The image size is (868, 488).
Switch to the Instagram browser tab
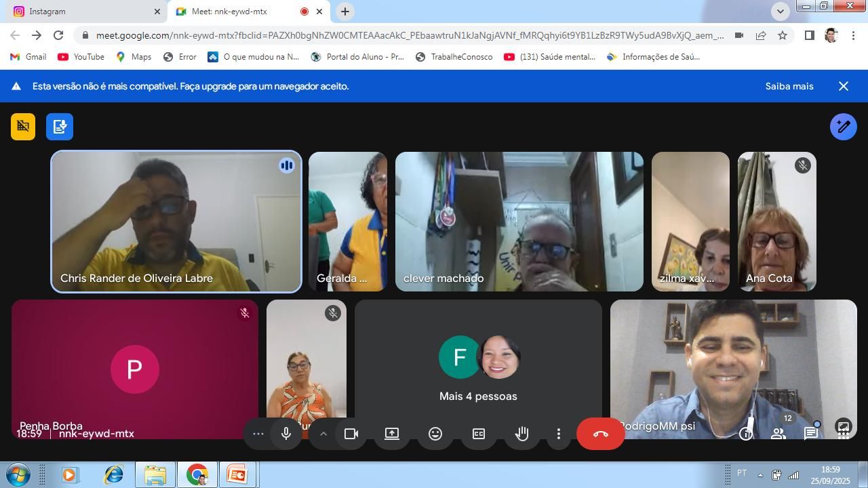click(x=81, y=12)
